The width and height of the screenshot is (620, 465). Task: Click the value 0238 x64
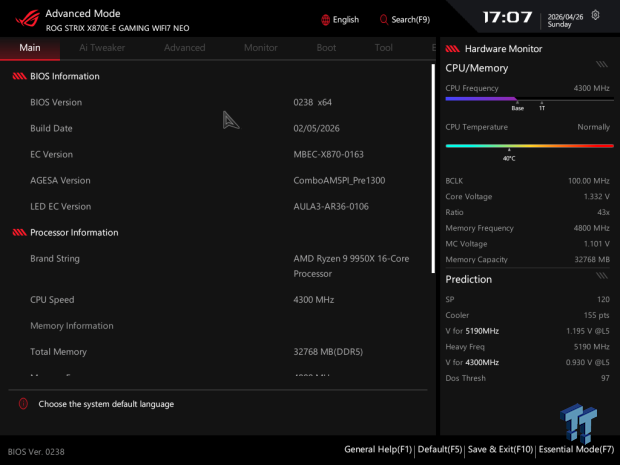coord(312,102)
